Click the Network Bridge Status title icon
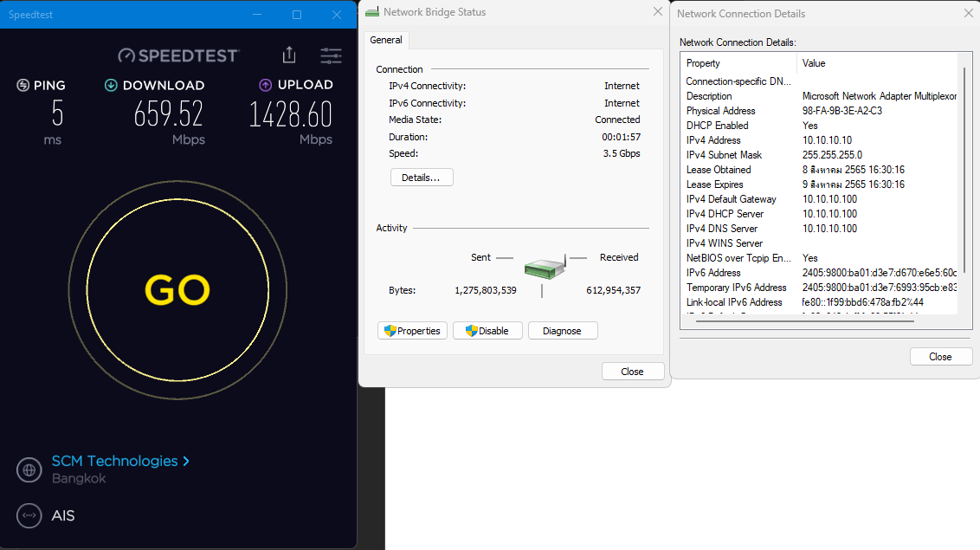980x550 pixels. [x=372, y=12]
